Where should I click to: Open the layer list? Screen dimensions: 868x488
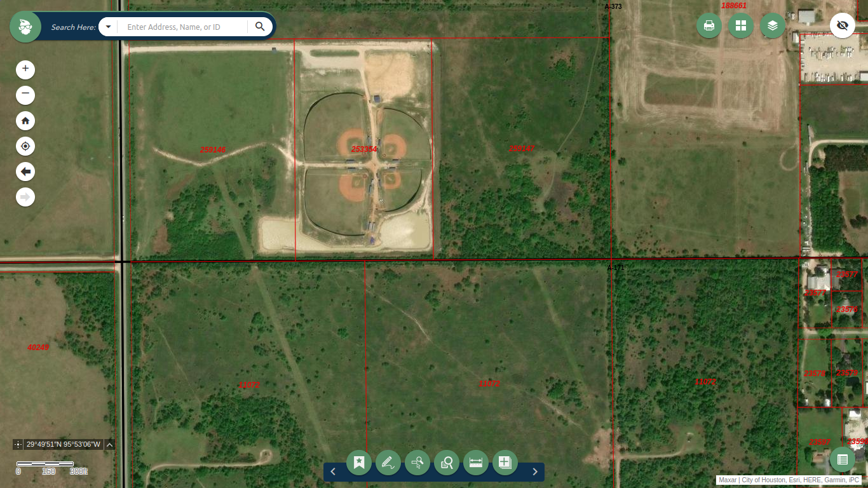point(773,25)
